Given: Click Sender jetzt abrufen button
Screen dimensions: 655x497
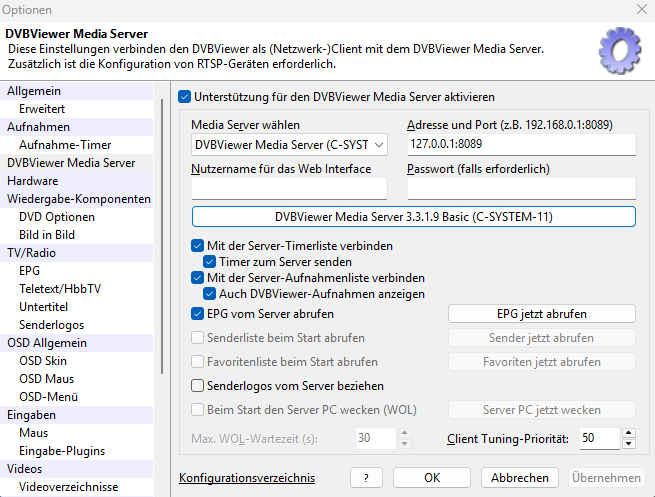Looking at the screenshot, I should pos(542,337).
